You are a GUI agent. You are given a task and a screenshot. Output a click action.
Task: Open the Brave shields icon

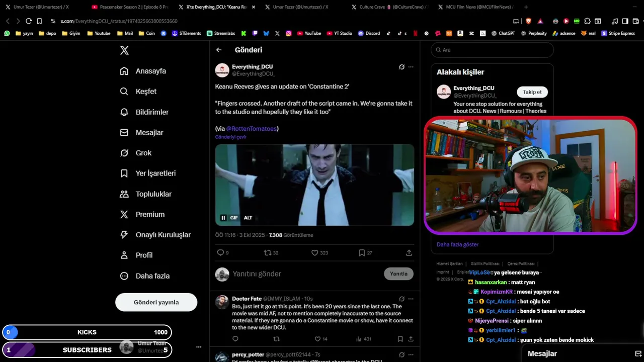pyautogui.click(x=528, y=21)
